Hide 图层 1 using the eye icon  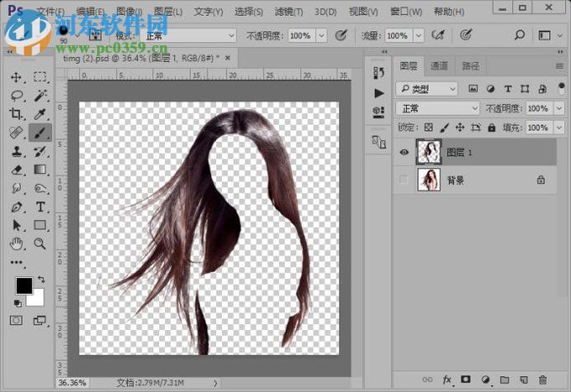405,152
